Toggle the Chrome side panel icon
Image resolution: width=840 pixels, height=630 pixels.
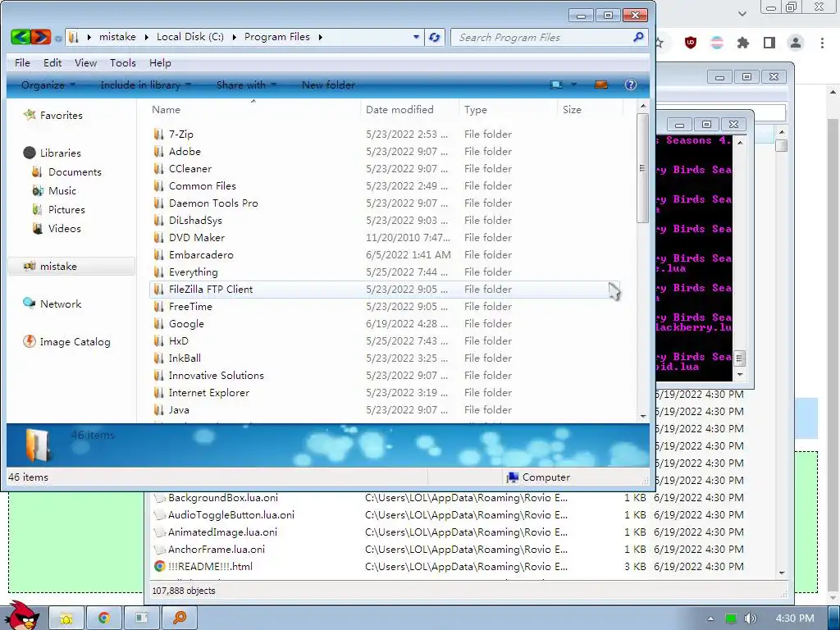tap(769, 43)
